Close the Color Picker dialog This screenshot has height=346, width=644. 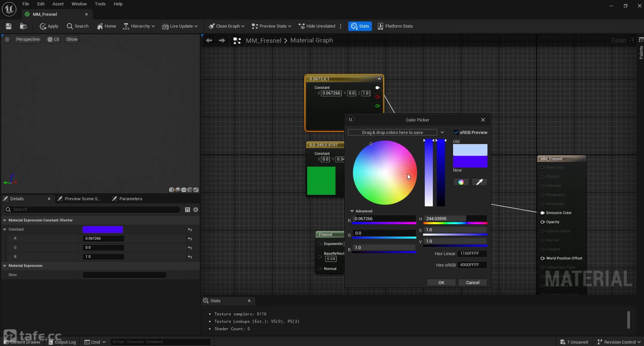point(483,120)
